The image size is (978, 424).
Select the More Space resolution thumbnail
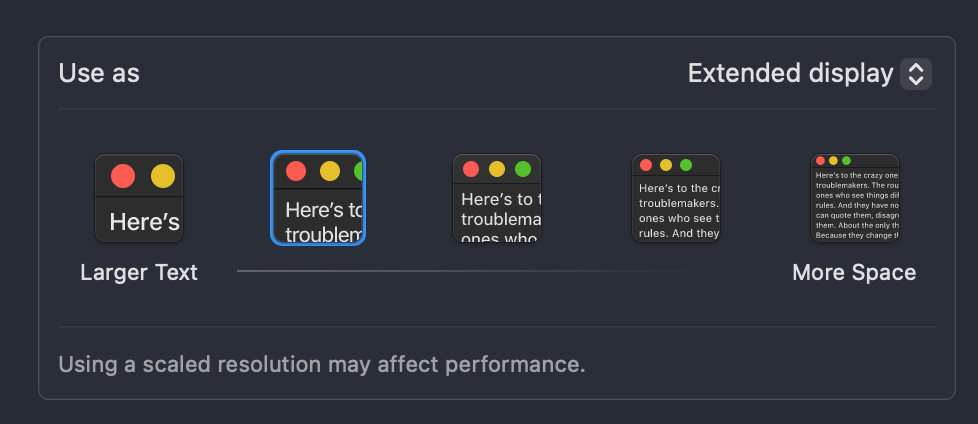[854, 198]
